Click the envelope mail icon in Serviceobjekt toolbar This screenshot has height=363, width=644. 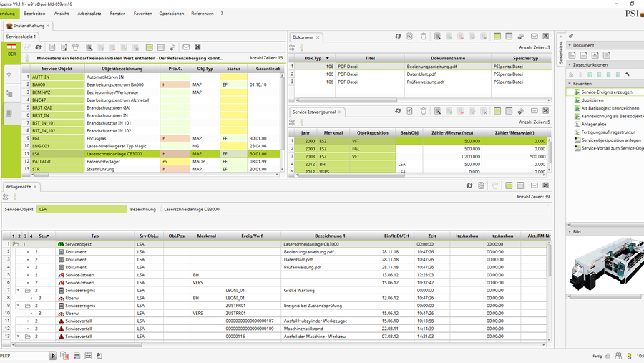pos(186,47)
